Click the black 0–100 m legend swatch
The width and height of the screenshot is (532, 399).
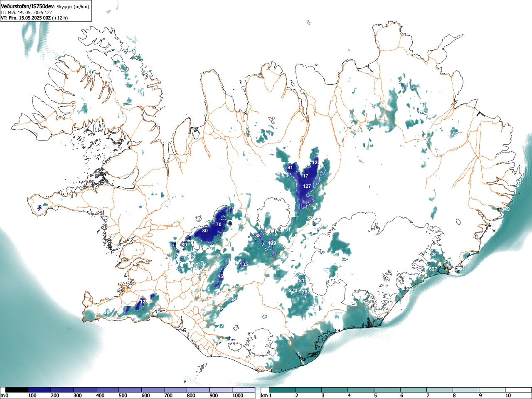[x=17, y=390]
